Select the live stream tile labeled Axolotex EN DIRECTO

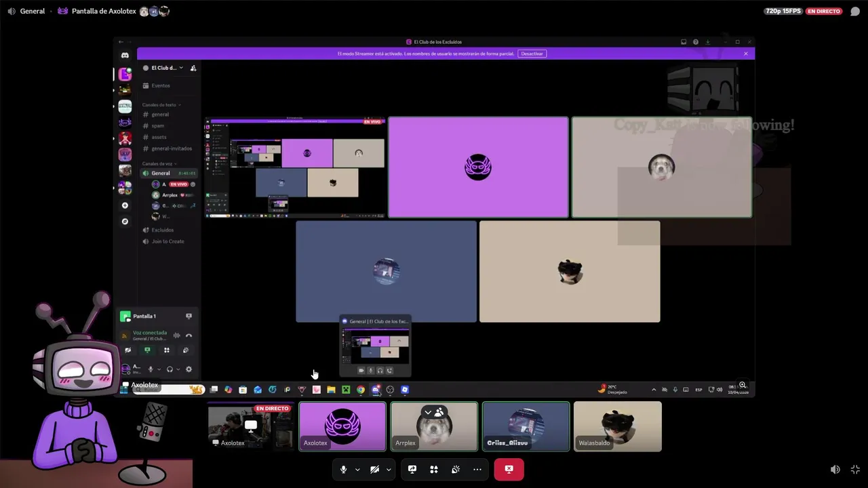pos(250,426)
